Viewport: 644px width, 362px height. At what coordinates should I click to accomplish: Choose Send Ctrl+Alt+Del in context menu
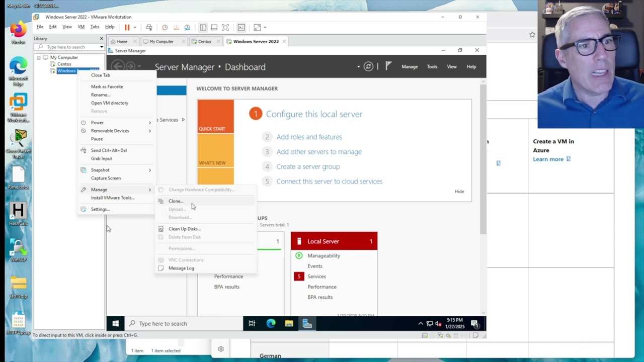pyautogui.click(x=109, y=150)
